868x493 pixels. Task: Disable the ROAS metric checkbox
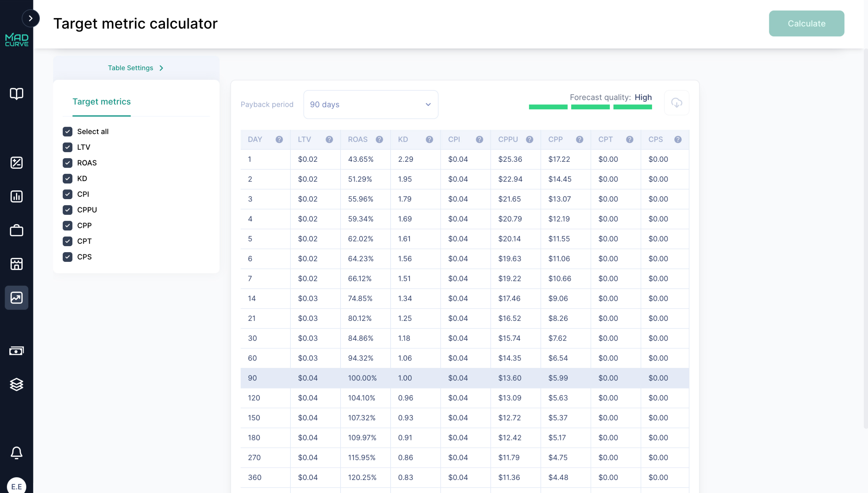[68, 163]
